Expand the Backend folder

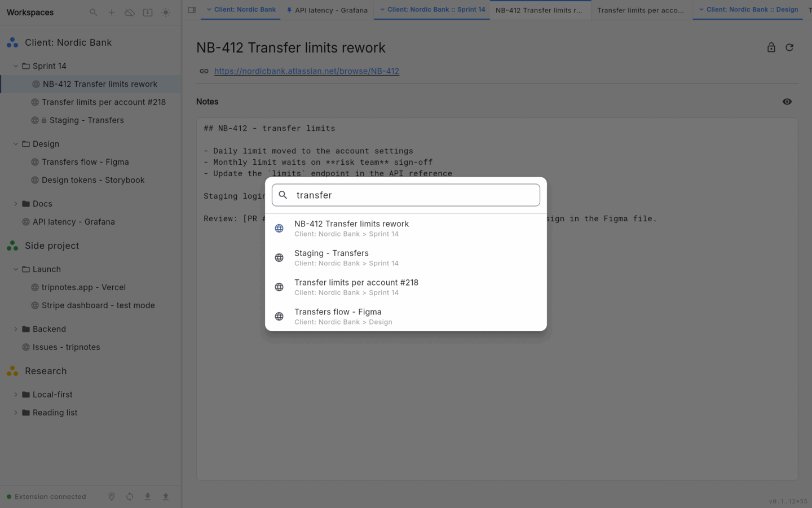16,329
